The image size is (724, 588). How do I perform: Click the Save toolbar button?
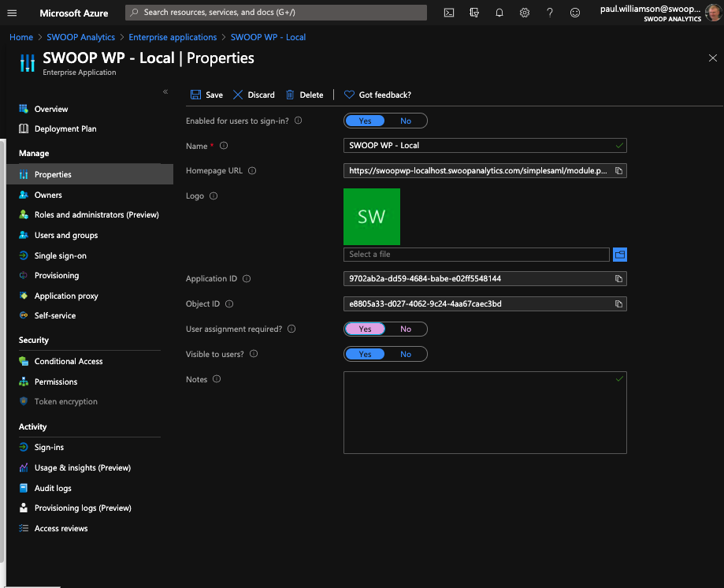pos(206,95)
